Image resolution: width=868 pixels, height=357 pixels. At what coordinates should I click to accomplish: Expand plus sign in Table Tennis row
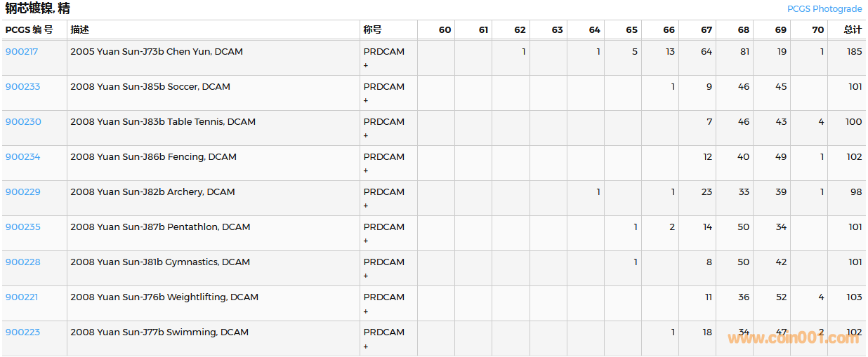pyautogui.click(x=366, y=135)
